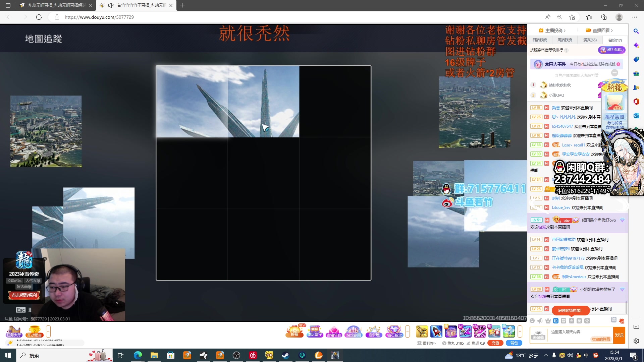Open 收藏的弹幕 saved danmaku
This screenshot has height=362, width=644.
tap(601, 339)
